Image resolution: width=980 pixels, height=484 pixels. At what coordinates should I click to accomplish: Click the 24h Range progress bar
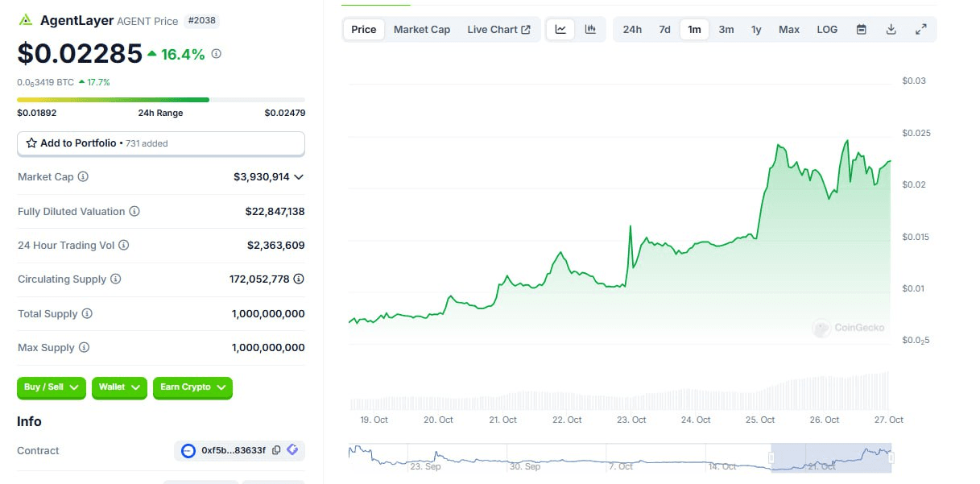tap(161, 100)
